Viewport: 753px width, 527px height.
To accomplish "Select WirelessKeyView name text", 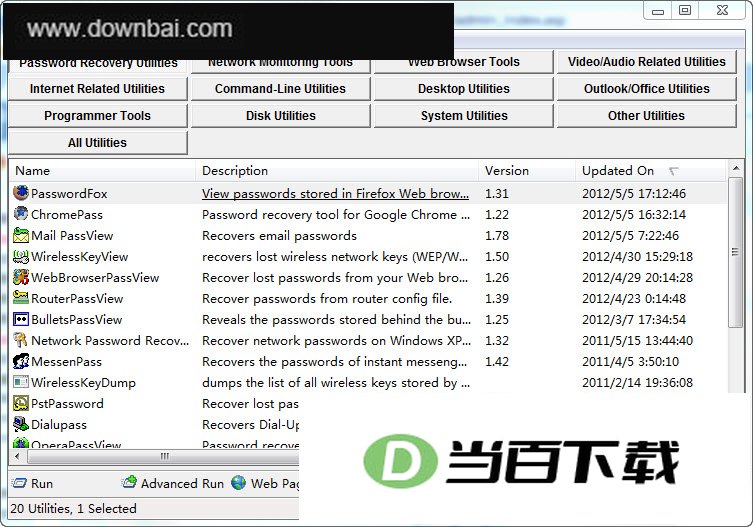I will [x=80, y=257].
